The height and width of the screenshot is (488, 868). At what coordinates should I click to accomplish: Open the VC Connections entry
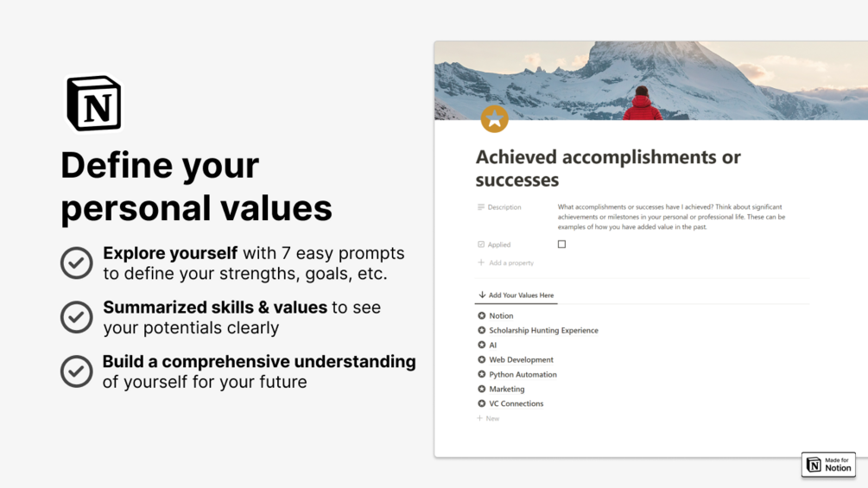pyautogui.click(x=516, y=404)
